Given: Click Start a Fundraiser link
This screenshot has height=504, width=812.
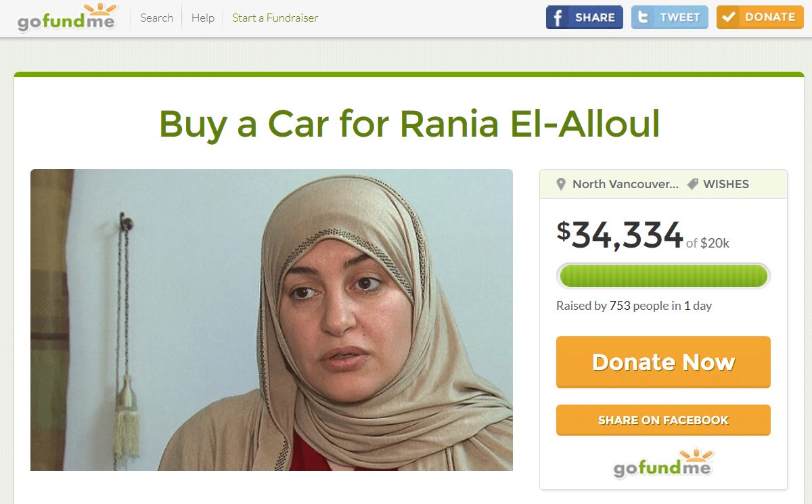Looking at the screenshot, I should 275,18.
